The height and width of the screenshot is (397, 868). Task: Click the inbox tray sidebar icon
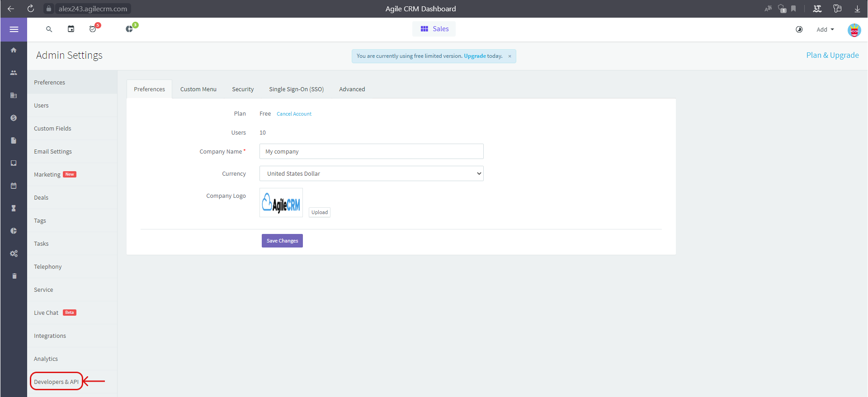click(14, 163)
